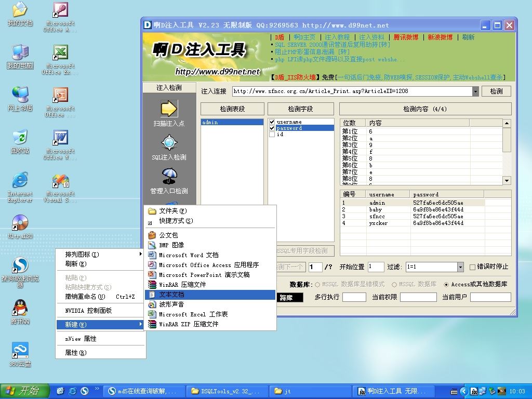Image resolution: width=532 pixels, height=399 pixels.
Task: Click the 检测 button beside URL
Action: point(496,91)
